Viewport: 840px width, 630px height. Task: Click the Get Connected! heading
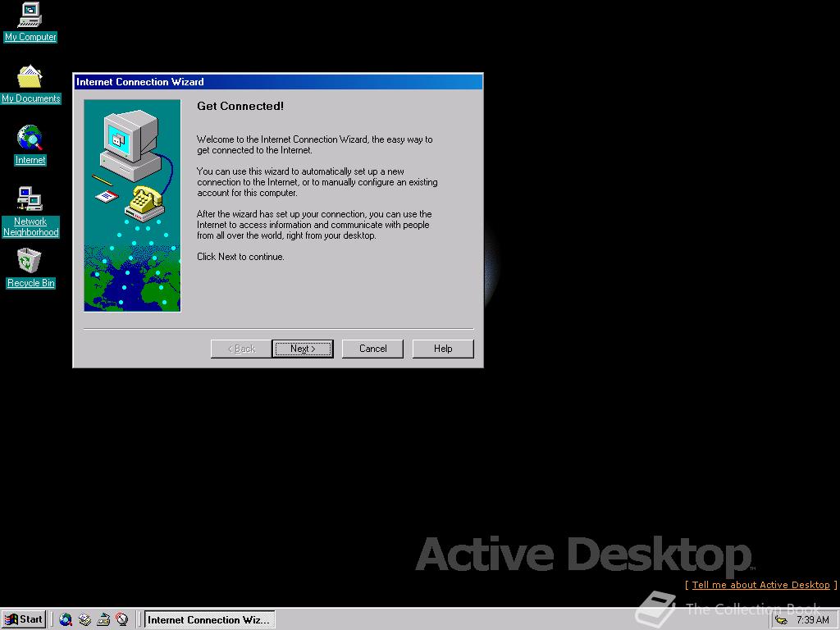[x=240, y=106]
